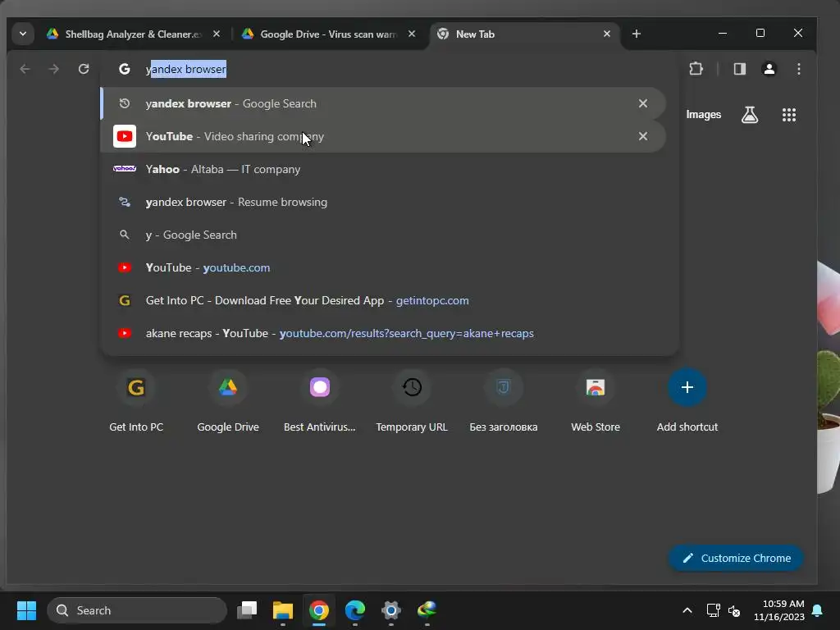Select the New Tab tab
Screen dimensions: 840x630
pyautogui.click(x=524, y=34)
